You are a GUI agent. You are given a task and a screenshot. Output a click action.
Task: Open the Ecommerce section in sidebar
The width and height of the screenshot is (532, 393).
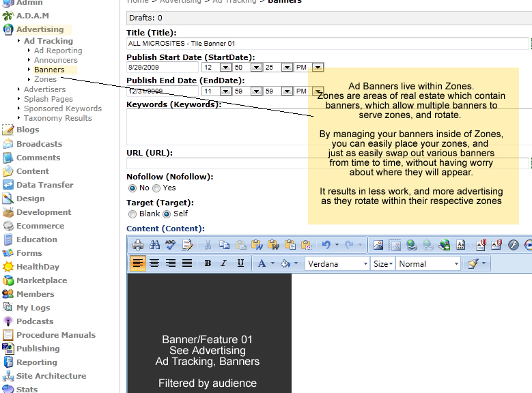point(40,226)
